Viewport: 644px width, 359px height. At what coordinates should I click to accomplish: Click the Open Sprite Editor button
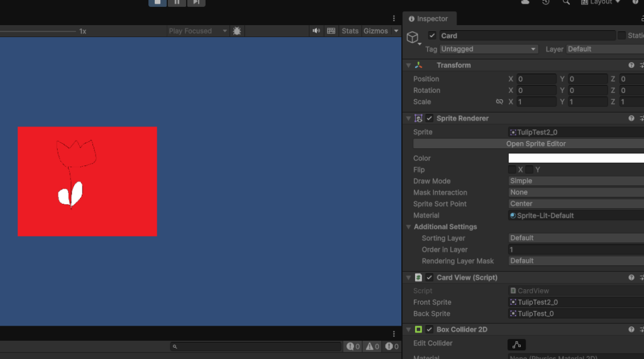point(535,144)
